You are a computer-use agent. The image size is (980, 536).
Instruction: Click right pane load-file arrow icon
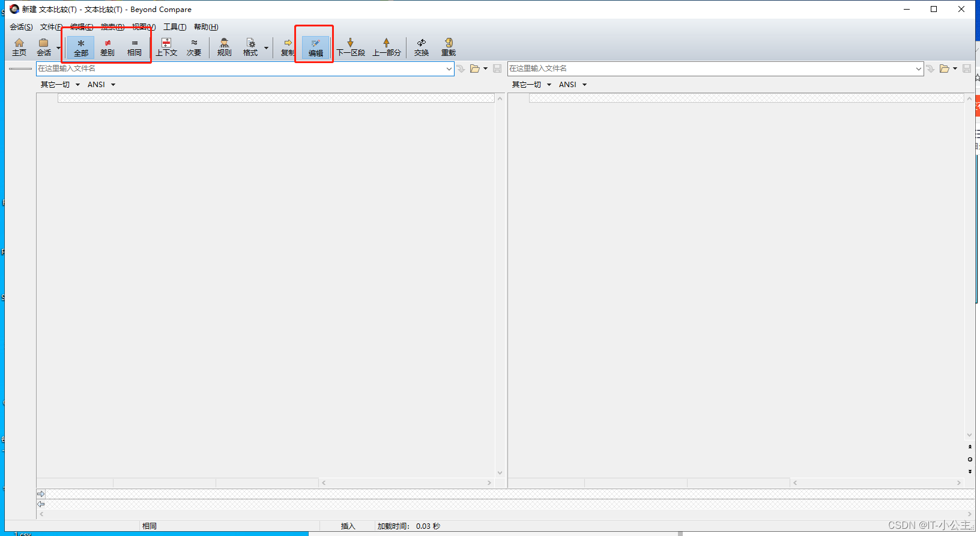tap(931, 69)
